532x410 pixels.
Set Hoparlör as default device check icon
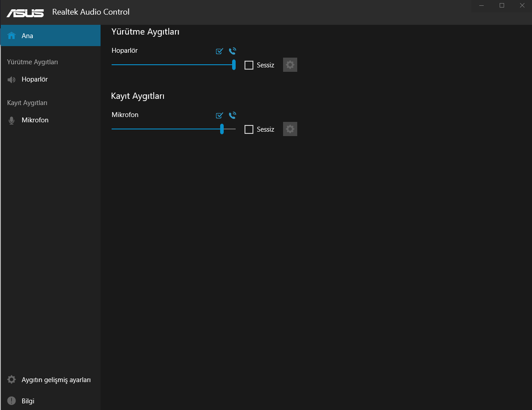pyautogui.click(x=219, y=51)
